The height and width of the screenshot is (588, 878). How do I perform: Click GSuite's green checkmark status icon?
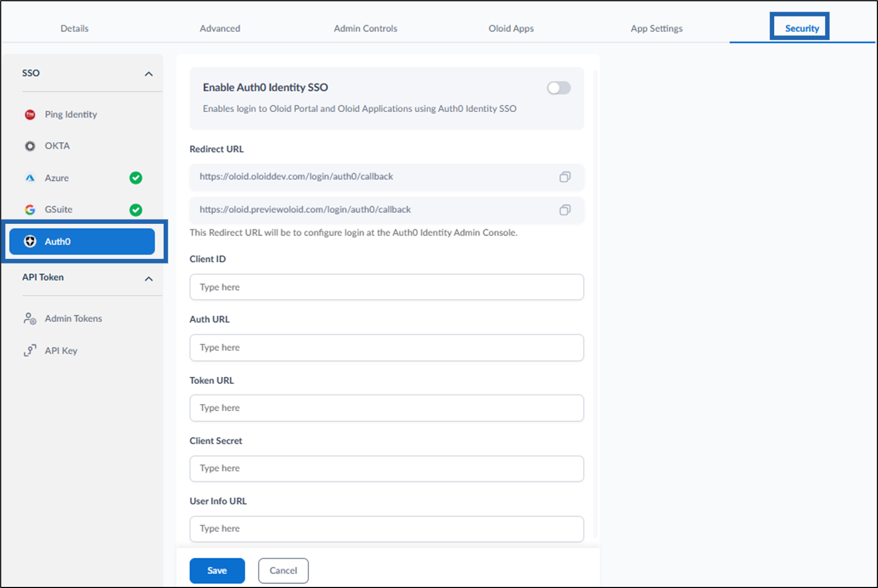pos(136,210)
